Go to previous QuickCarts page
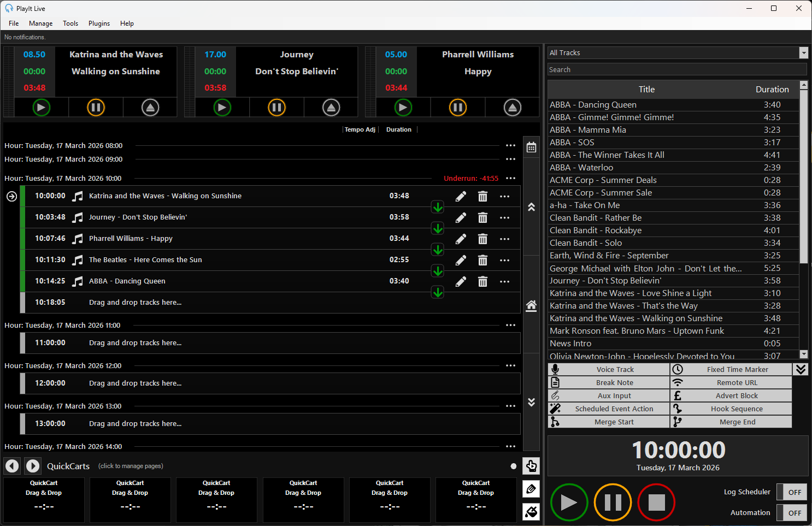 coord(12,466)
